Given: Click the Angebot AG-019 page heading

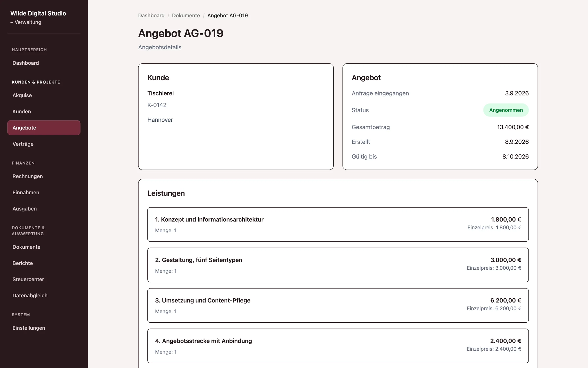Looking at the screenshot, I should tap(181, 33).
